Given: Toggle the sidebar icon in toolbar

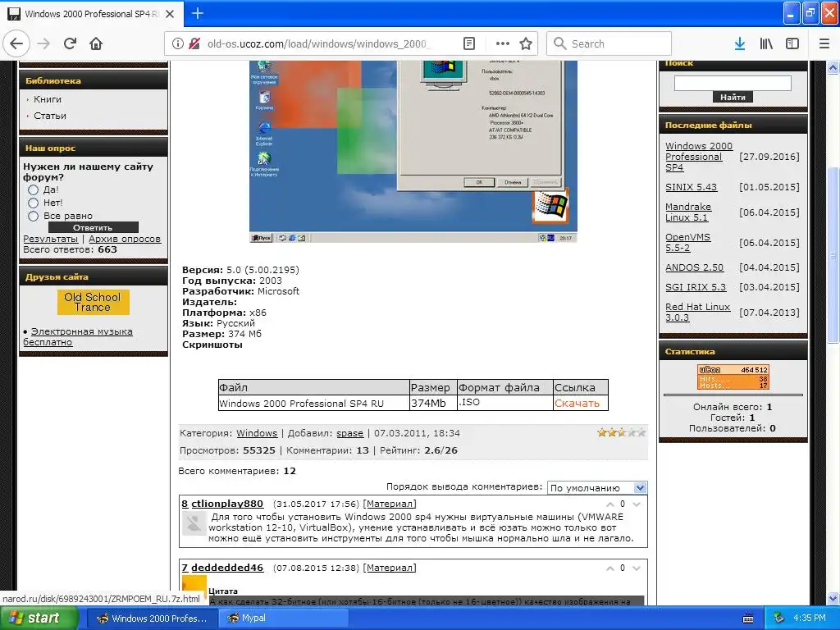Looking at the screenshot, I should click(x=792, y=43).
